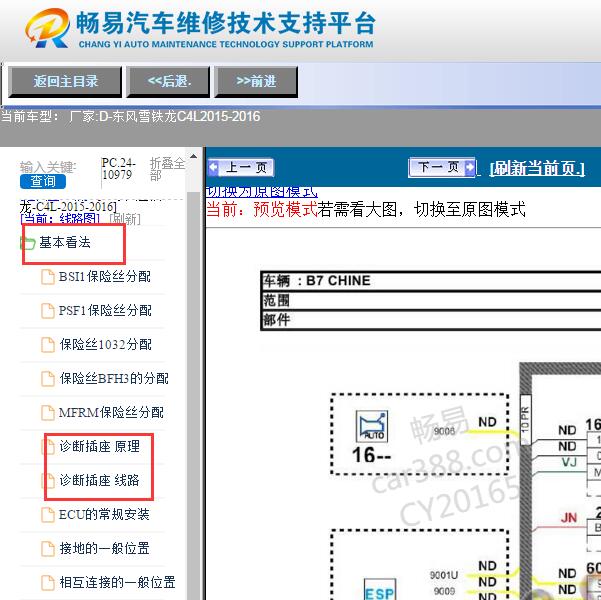Click the green VJ wire label
This screenshot has width=601, height=600.
point(569,462)
